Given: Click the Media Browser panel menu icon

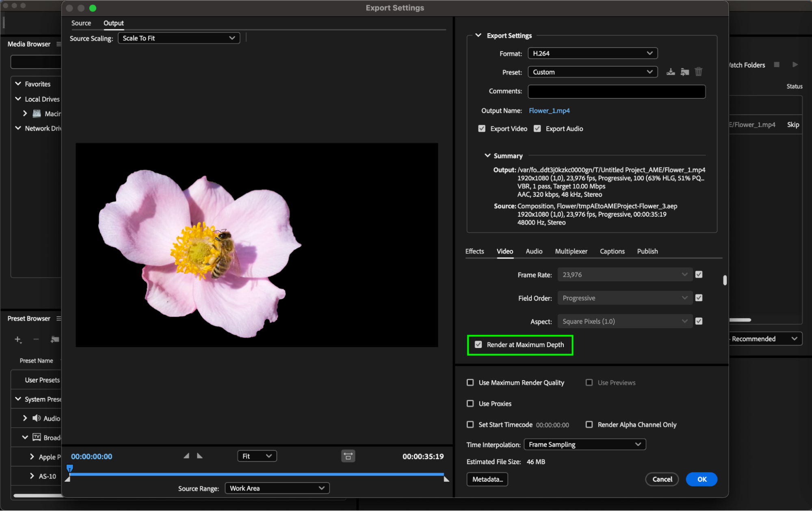Looking at the screenshot, I should pyautogui.click(x=59, y=44).
